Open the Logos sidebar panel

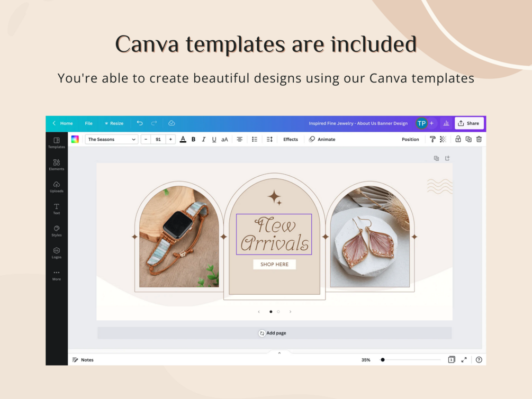pyautogui.click(x=56, y=253)
